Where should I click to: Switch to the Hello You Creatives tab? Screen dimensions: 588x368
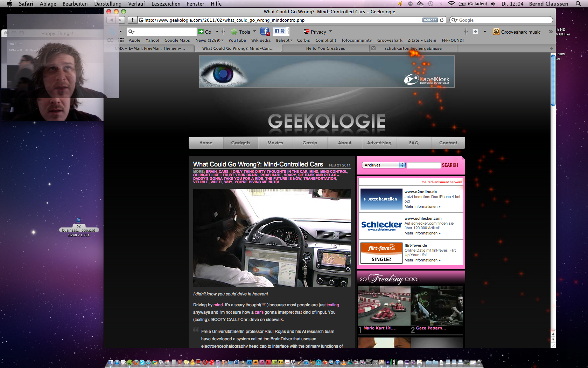325,48
